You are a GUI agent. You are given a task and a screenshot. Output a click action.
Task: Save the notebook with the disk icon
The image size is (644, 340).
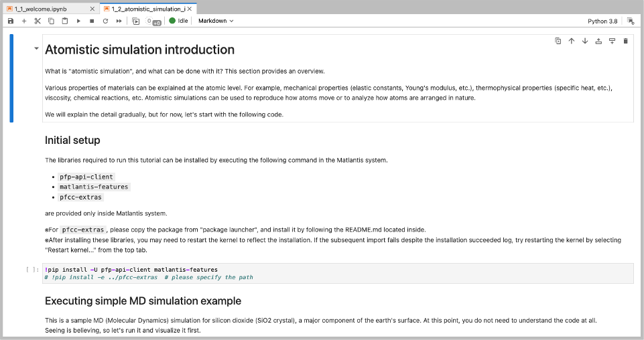pyautogui.click(x=11, y=21)
